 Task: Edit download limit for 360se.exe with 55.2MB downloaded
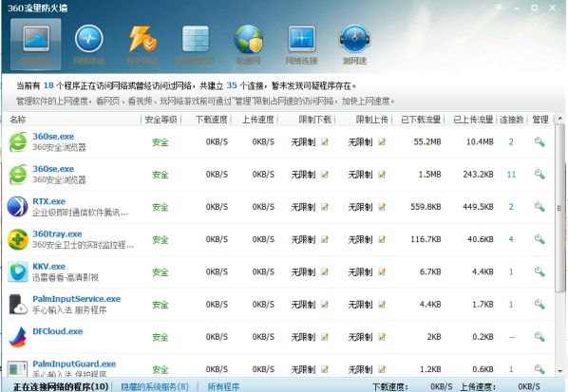[325, 141]
